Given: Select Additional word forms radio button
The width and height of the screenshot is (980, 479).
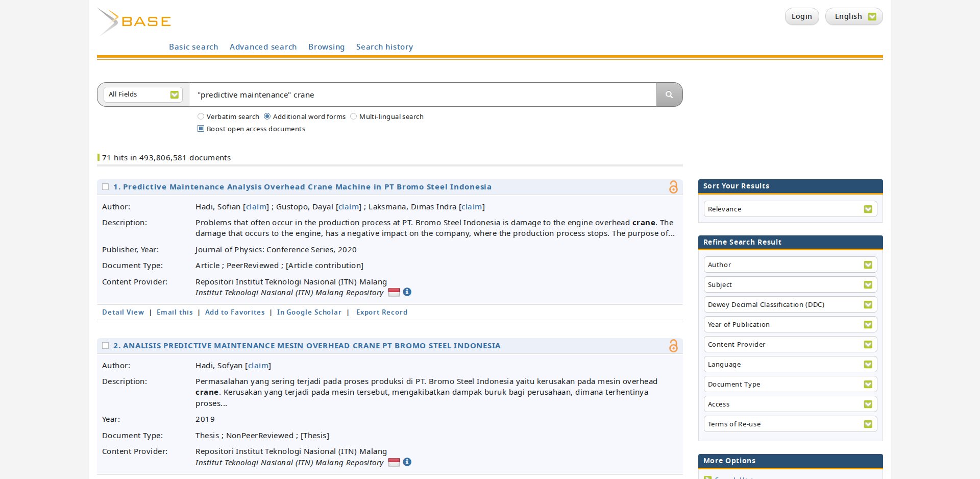Looking at the screenshot, I should [267, 116].
